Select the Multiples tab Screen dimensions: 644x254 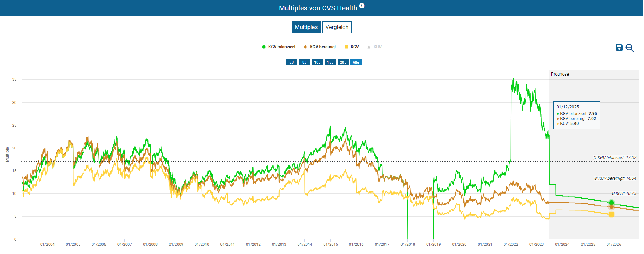click(x=306, y=27)
